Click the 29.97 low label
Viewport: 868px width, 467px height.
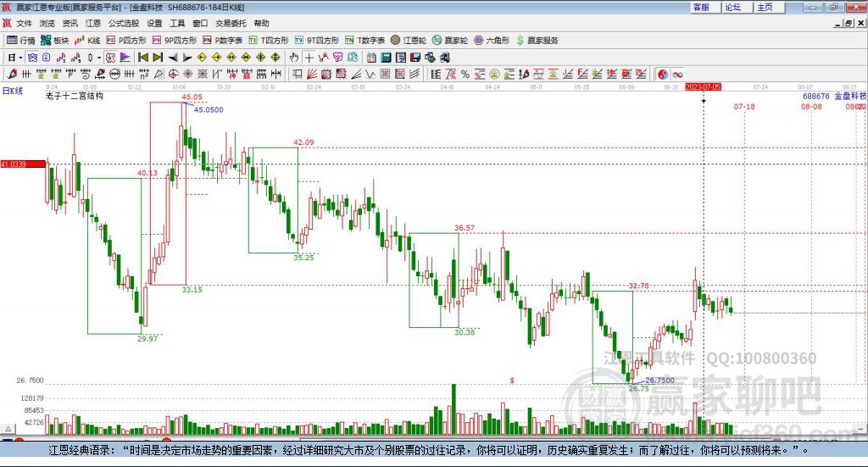147,339
